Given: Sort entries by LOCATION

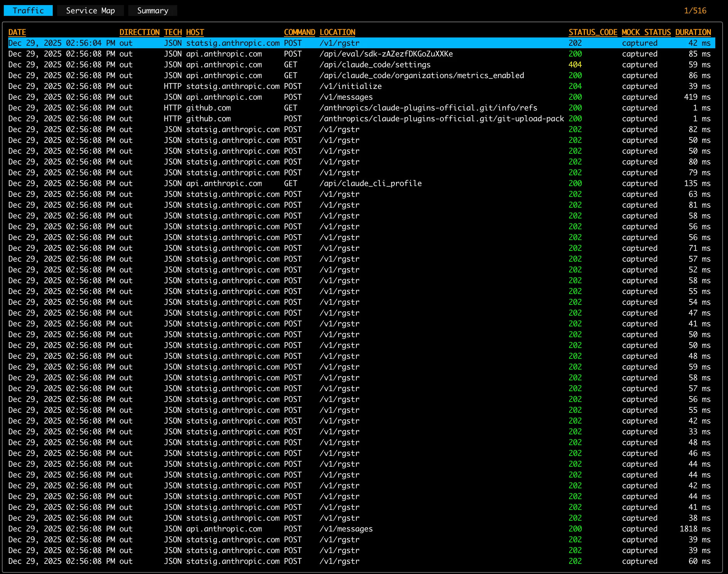Looking at the screenshot, I should (x=337, y=32).
